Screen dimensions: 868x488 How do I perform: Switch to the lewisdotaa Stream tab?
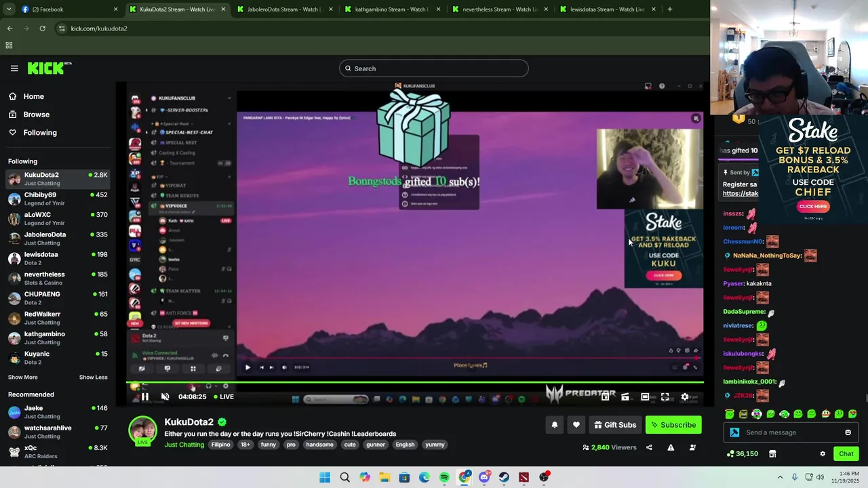click(607, 9)
